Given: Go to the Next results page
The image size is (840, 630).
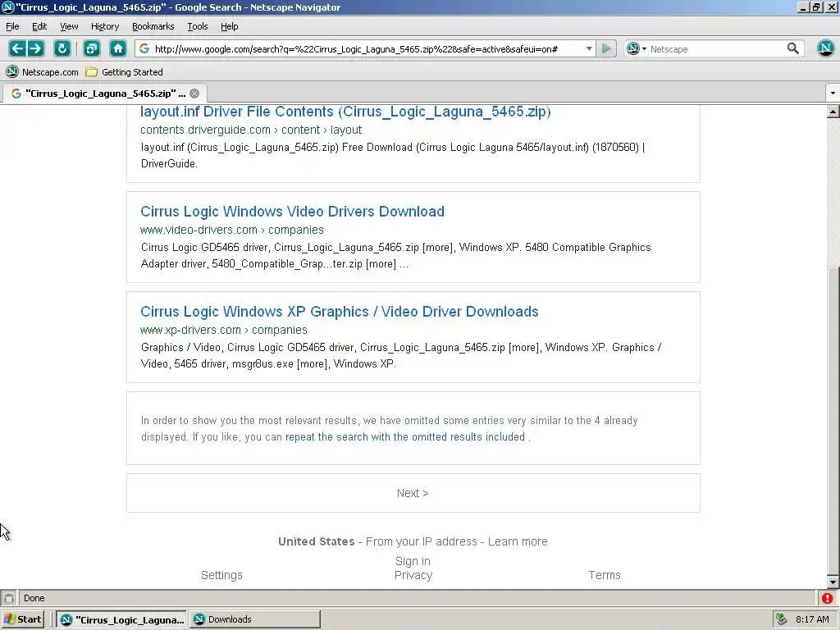Looking at the screenshot, I should [x=413, y=493].
